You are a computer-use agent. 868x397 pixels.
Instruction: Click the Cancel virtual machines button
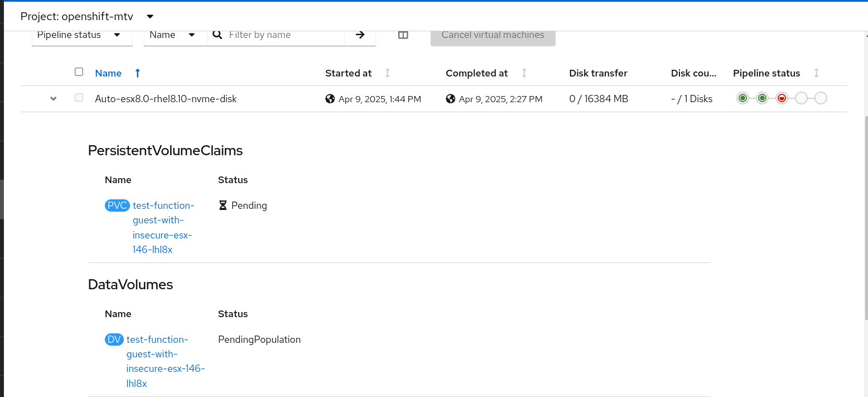pos(493,35)
